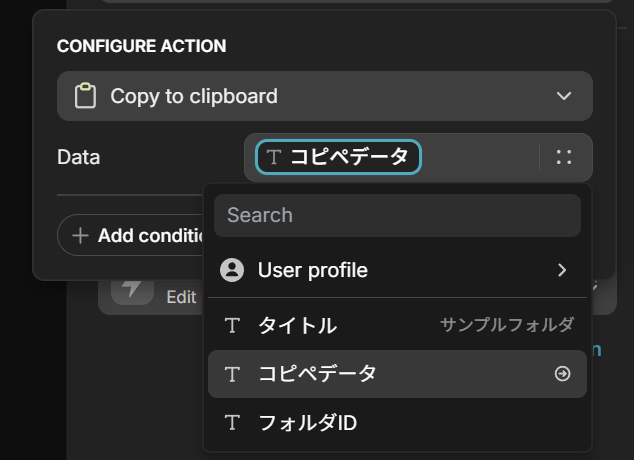Click the circled arrow icon on the コピペデータ row
This screenshot has height=460, width=634.
pos(562,374)
